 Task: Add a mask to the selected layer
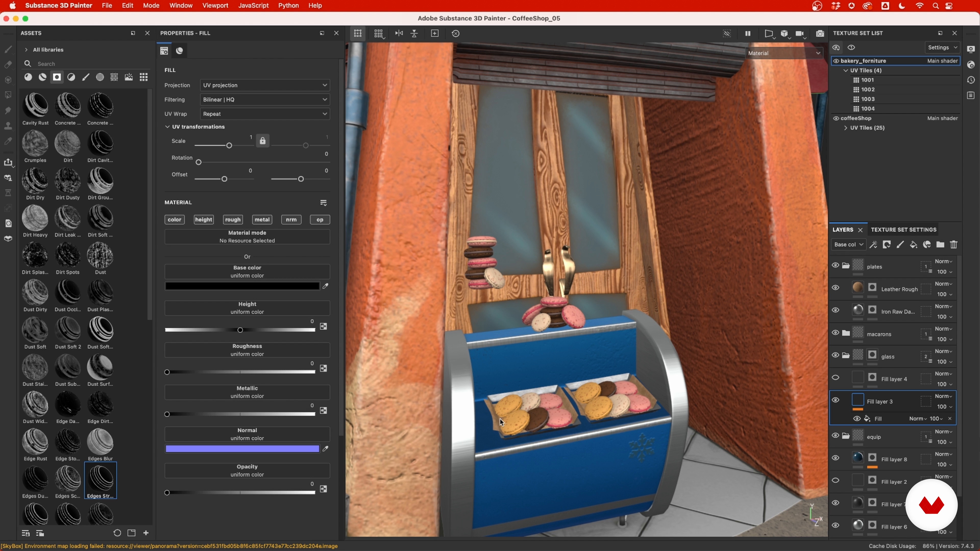point(887,245)
